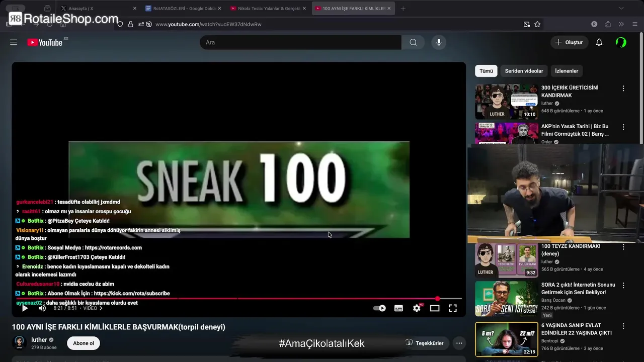Open options for 6 YAŞINDA SANIP video
The width and height of the screenshot is (644, 362).
click(x=623, y=326)
